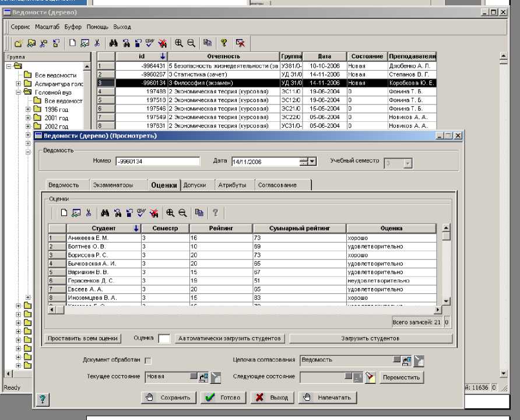Viewport: 520px width, 420px height.
Task: Click the scissors icon in Оценки toolbar
Action: click(89, 213)
